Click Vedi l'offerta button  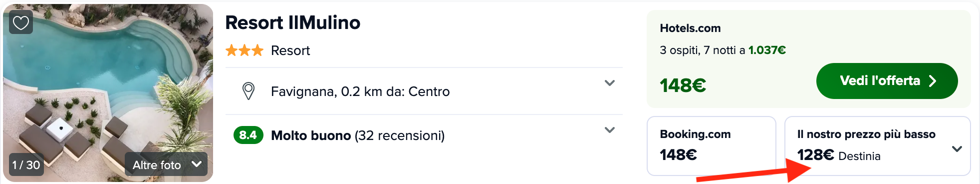[887, 81]
